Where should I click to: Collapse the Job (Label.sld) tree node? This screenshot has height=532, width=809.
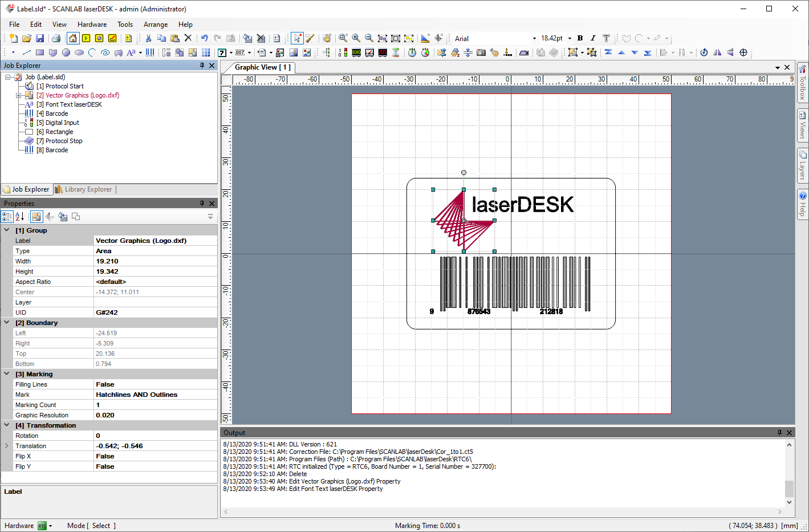pos(8,77)
